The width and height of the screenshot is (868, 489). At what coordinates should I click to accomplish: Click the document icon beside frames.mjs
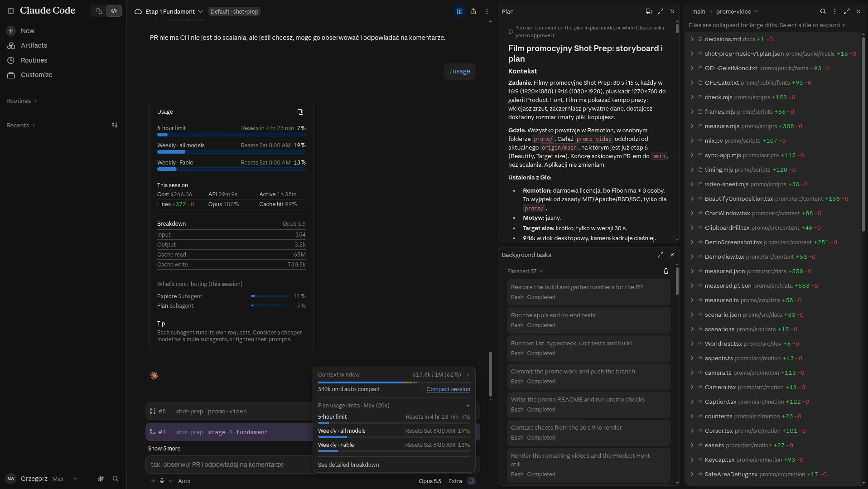coord(700,112)
